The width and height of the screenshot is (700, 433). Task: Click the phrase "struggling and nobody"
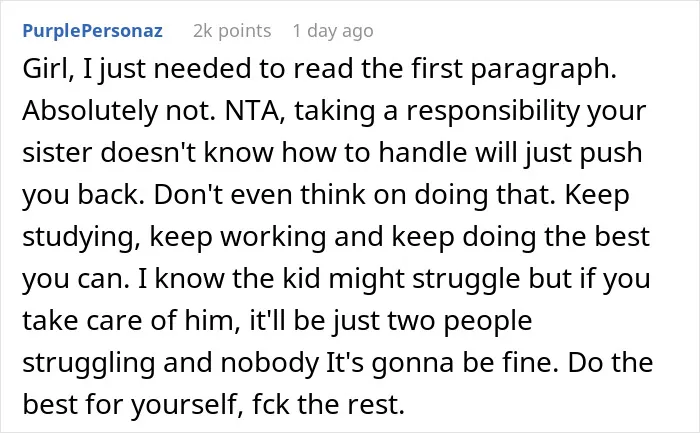(171, 363)
